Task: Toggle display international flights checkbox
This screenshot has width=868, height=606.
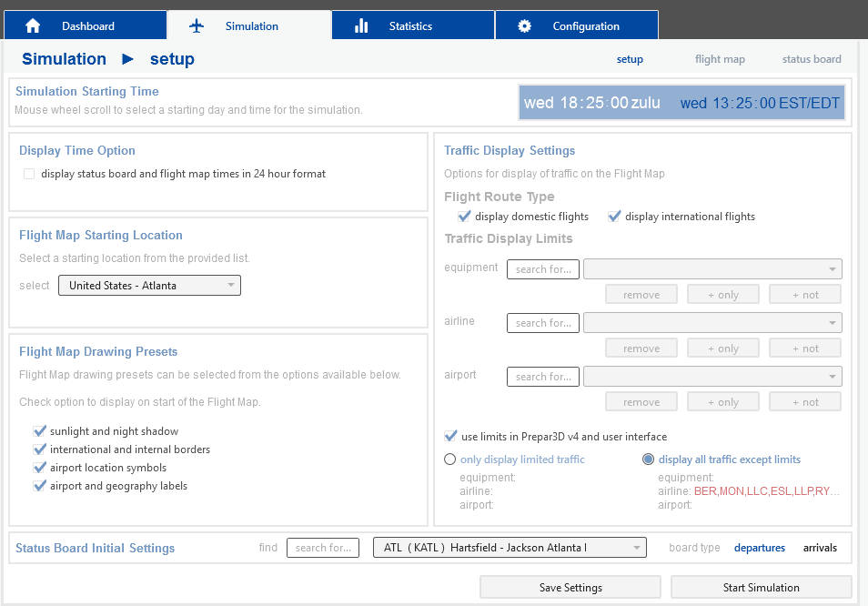Action: [614, 217]
